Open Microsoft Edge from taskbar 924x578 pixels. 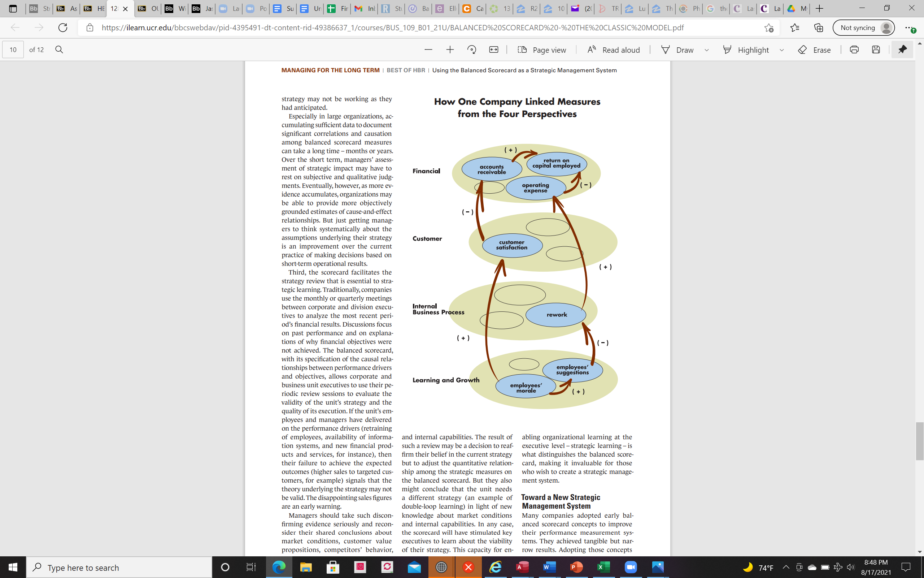pyautogui.click(x=279, y=567)
